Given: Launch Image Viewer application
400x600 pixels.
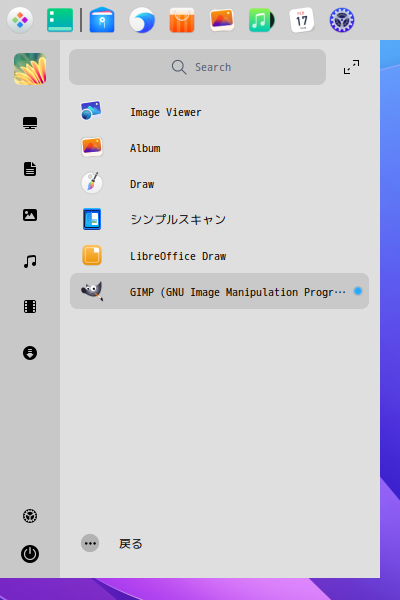Looking at the screenshot, I should [219, 111].
